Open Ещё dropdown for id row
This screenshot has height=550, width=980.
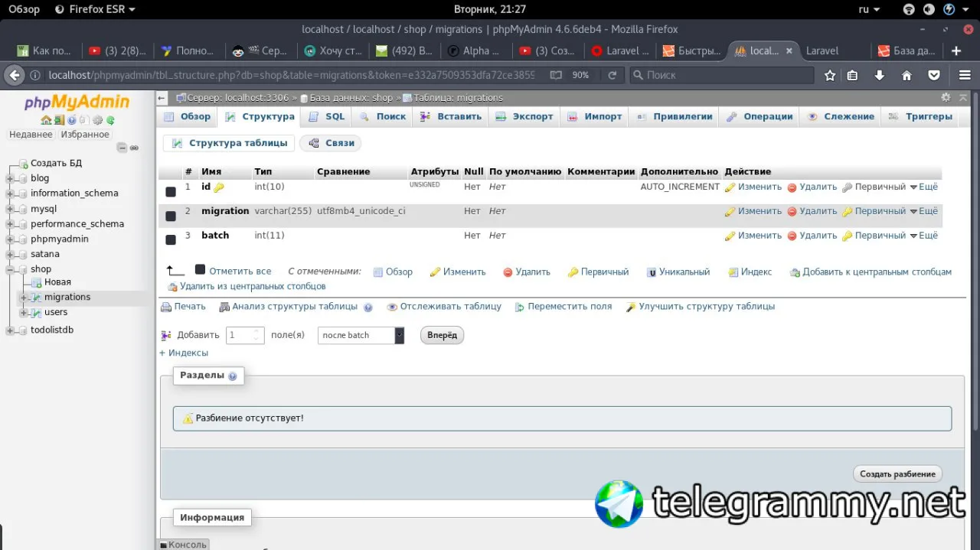(x=923, y=187)
